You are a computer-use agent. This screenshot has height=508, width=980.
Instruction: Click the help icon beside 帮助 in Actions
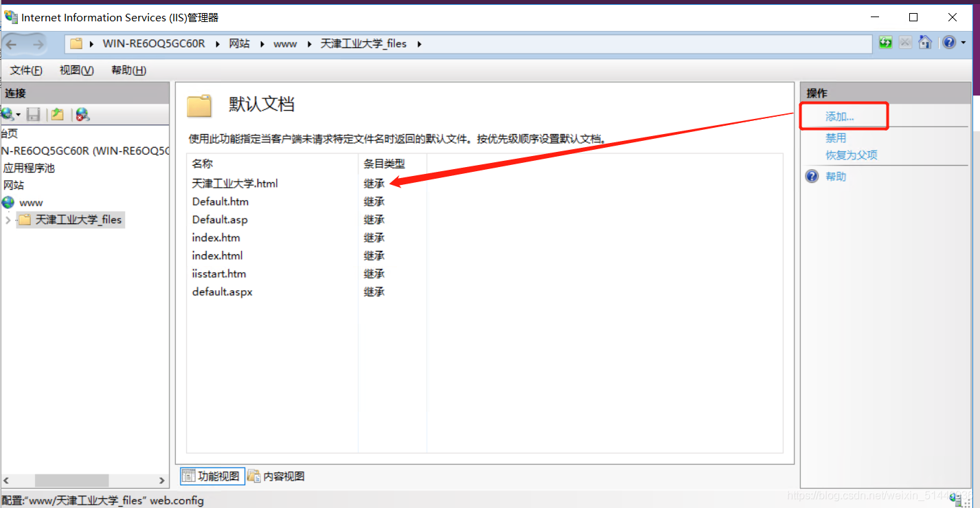point(812,177)
